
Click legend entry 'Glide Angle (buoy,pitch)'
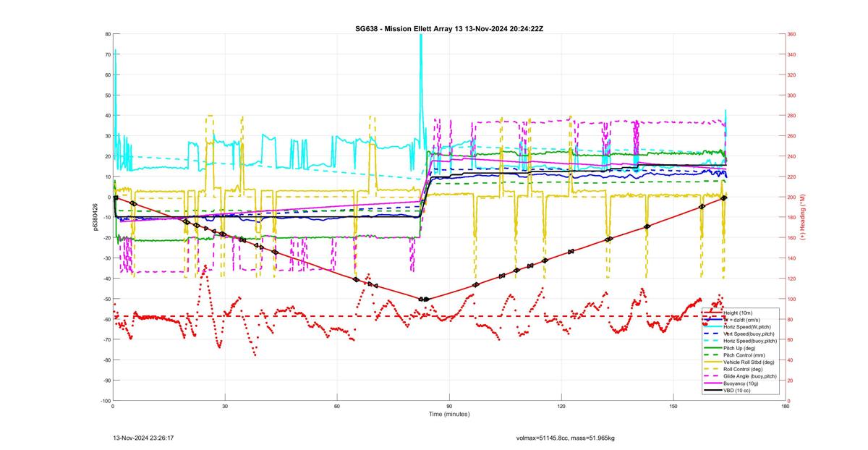750,375
